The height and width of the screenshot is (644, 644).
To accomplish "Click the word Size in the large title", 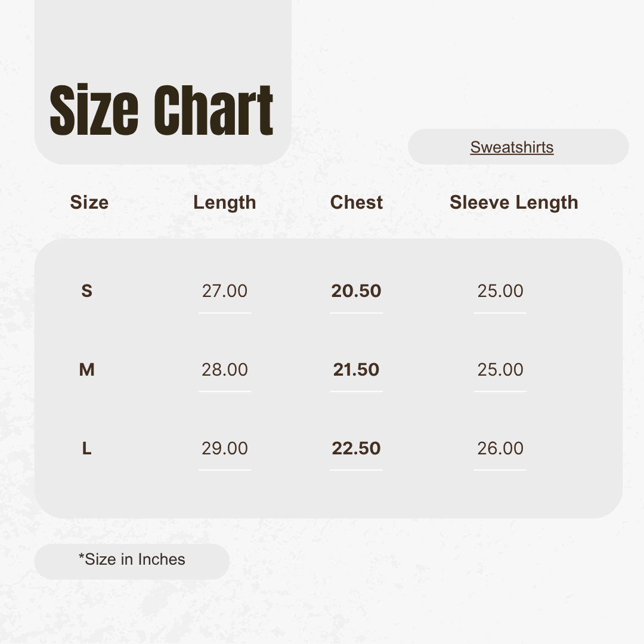I will pyautogui.click(x=94, y=112).
